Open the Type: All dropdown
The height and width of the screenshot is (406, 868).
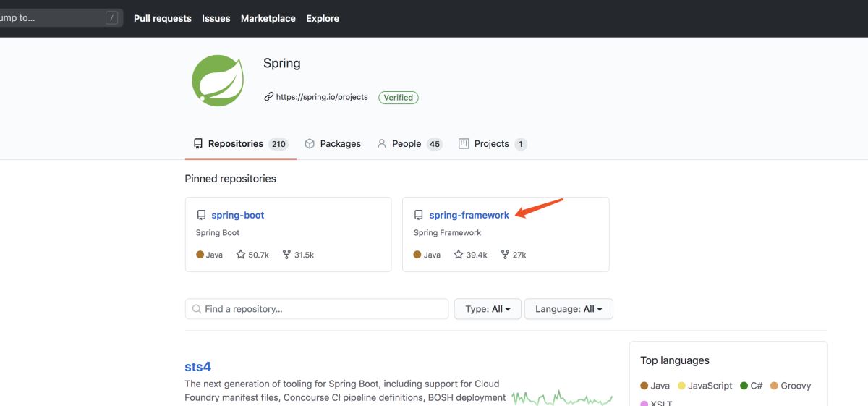(x=488, y=309)
